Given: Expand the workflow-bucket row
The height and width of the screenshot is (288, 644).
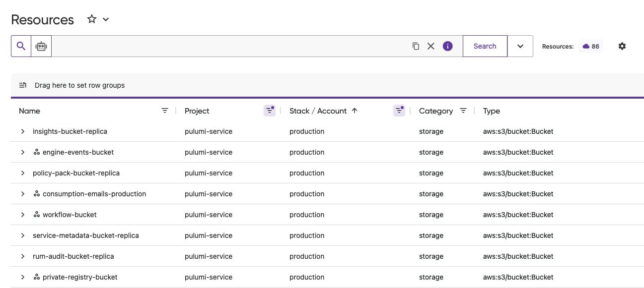Looking at the screenshot, I should (23, 215).
